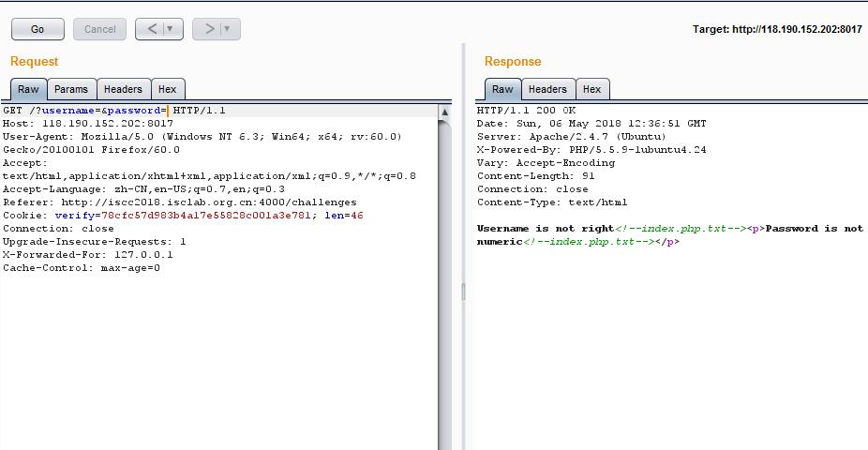Click the len=46 cookie value
The height and width of the screenshot is (450, 868).
click(x=344, y=216)
